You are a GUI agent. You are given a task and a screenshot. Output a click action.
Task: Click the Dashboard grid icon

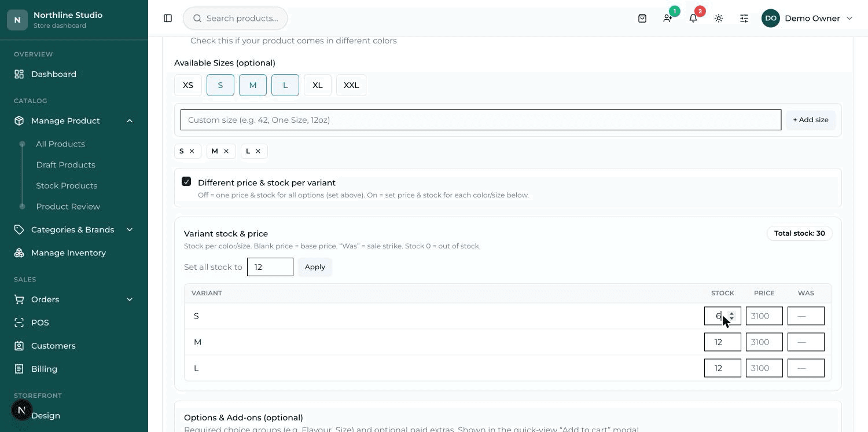19,74
